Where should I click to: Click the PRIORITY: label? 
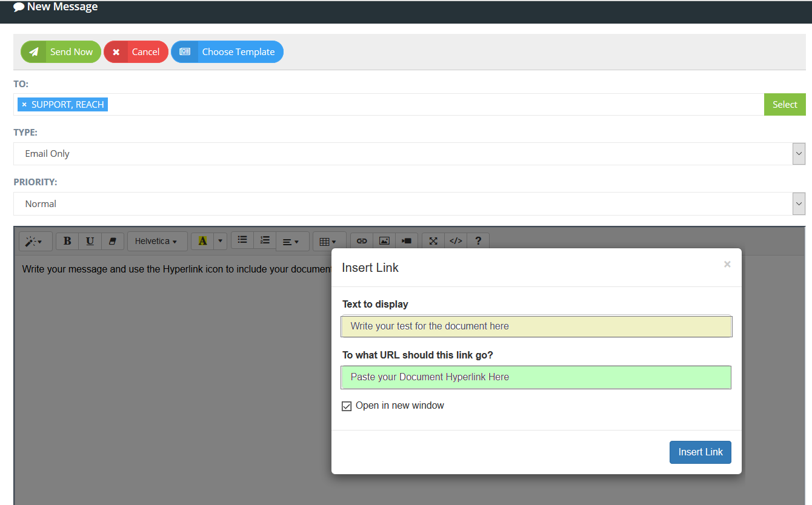pos(35,182)
